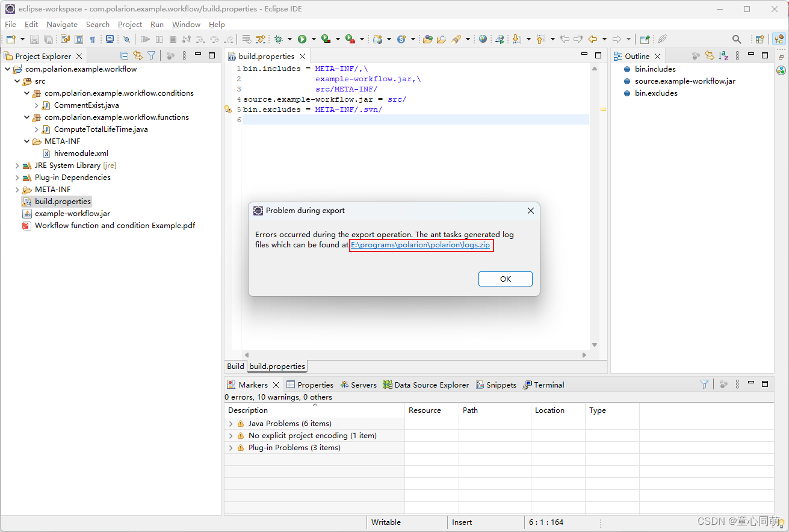Go to Last Edit Location icon
The height and width of the screenshot is (532, 789).
[x=564, y=39]
